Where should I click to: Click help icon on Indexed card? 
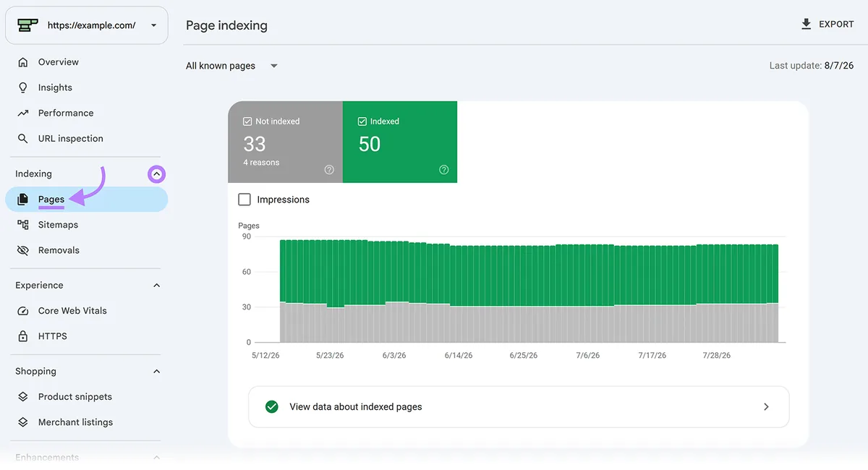coord(444,170)
